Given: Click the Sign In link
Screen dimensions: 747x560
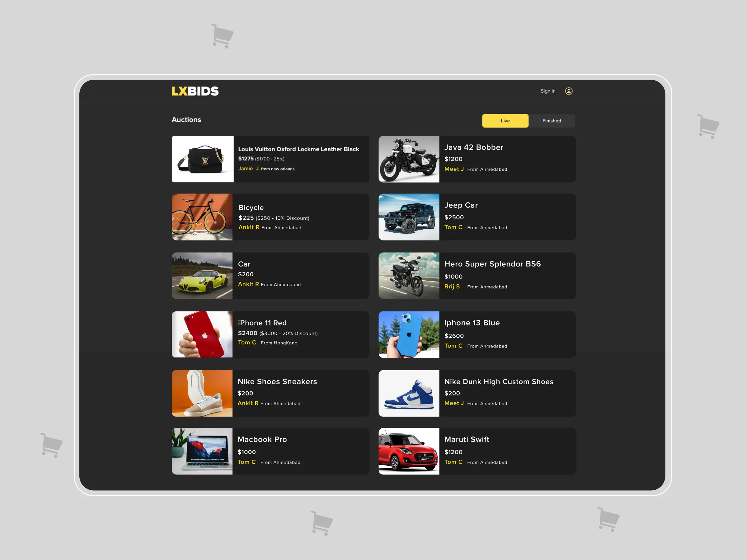Looking at the screenshot, I should [x=548, y=91].
